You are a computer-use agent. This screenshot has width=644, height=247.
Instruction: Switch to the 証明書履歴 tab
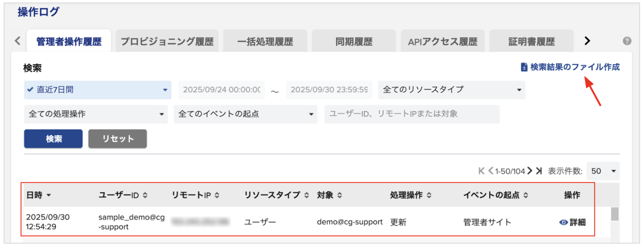[x=531, y=41]
